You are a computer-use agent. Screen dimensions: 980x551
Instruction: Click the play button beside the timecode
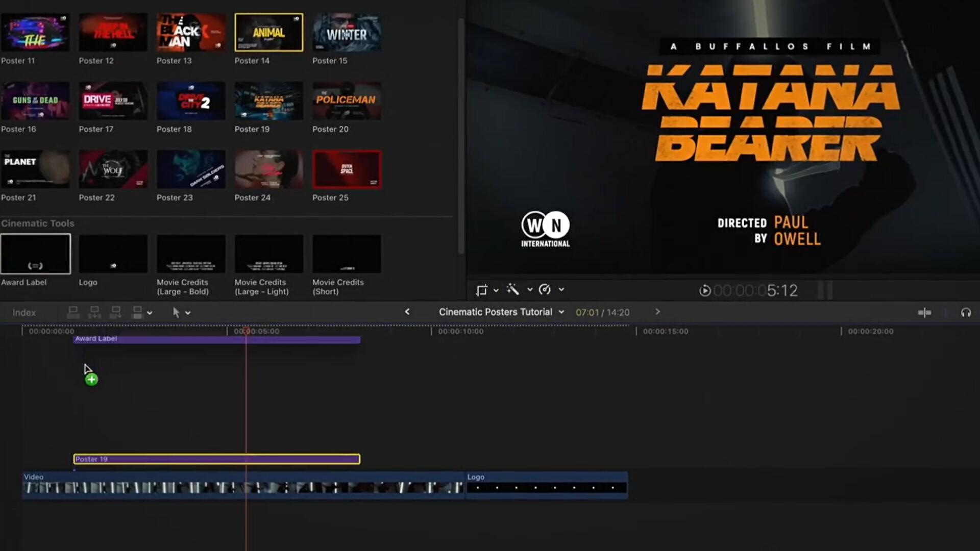click(704, 290)
